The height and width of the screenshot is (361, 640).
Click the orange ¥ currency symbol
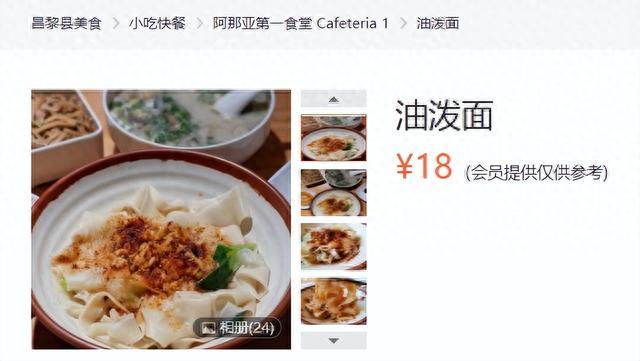coord(404,166)
